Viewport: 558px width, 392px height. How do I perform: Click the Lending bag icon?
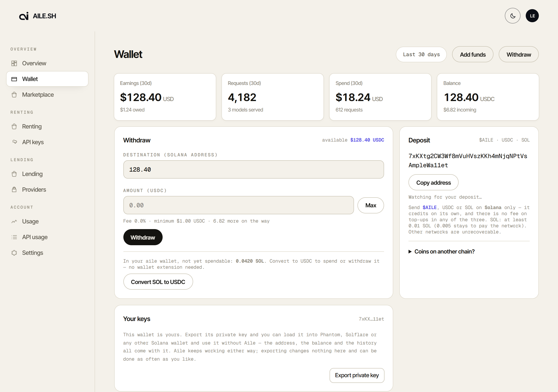pos(14,174)
